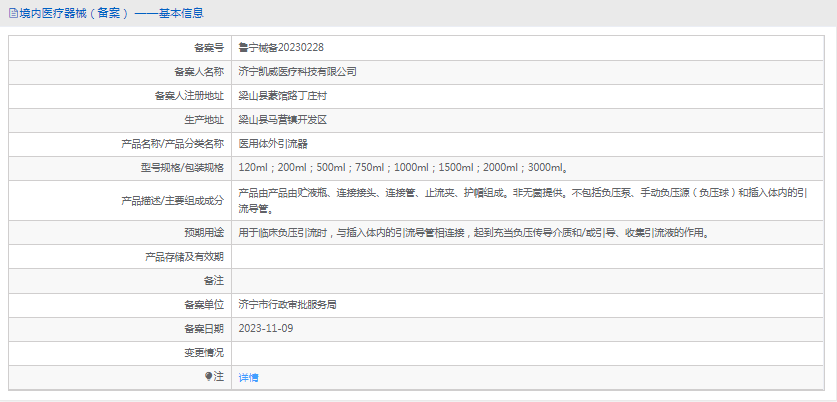
Task: Open the 详情 details link
Action: click(248, 377)
